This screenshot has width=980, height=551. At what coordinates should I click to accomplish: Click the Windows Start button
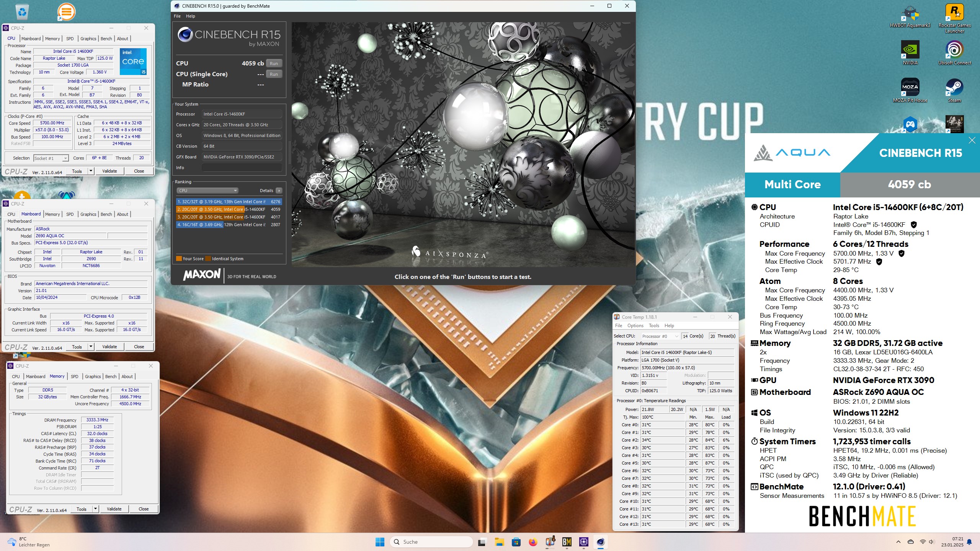[380, 542]
